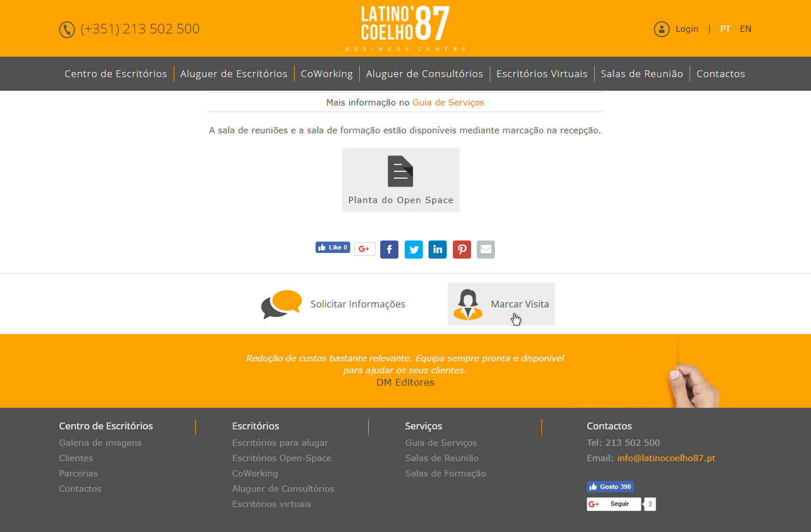
Task: Click Solicitar Informações
Action: [334, 304]
